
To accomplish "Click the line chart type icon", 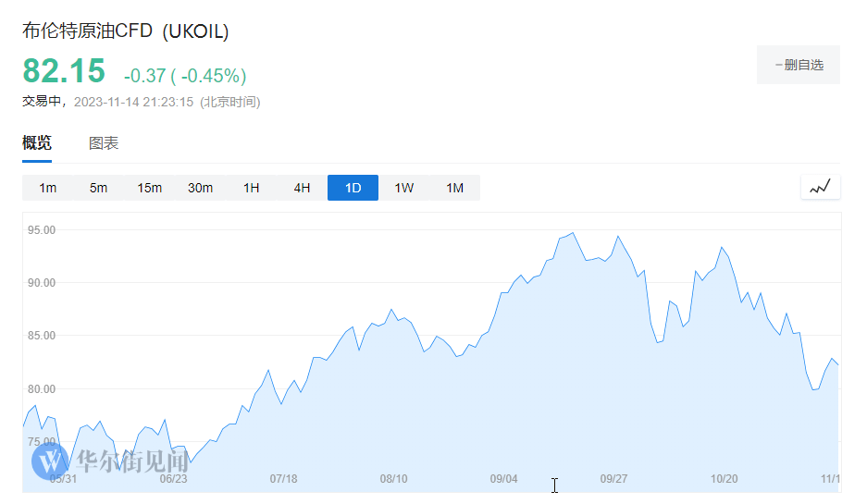I will pyautogui.click(x=820, y=187).
